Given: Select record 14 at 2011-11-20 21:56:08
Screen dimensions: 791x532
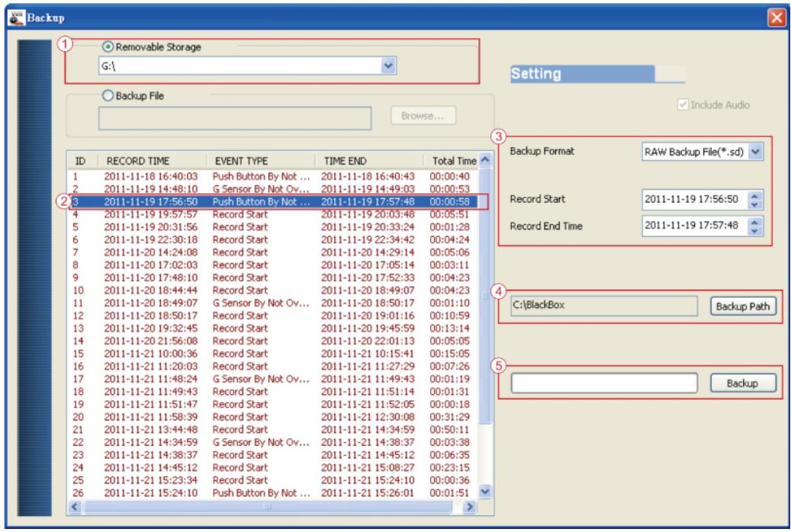Looking at the screenshot, I should click(273, 341).
